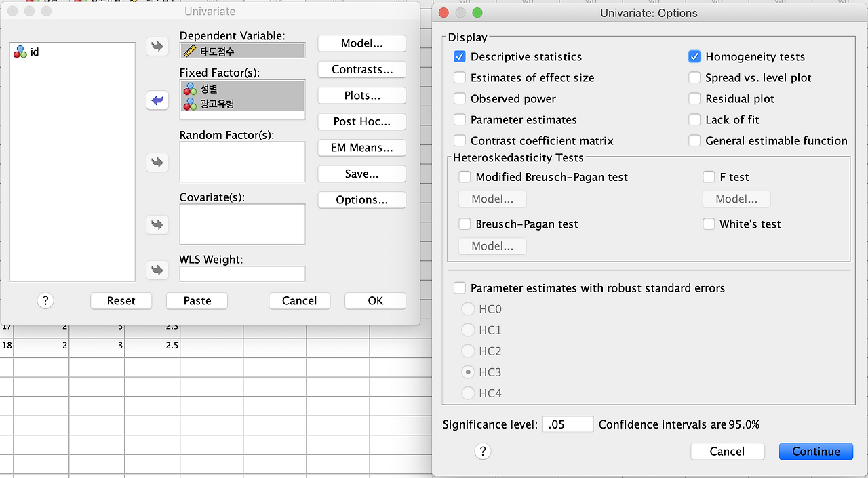The height and width of the screenshot is (478, 868).
Task: Select 성별 in the Fixed Factor(s) list
Action: pos(242,88)
